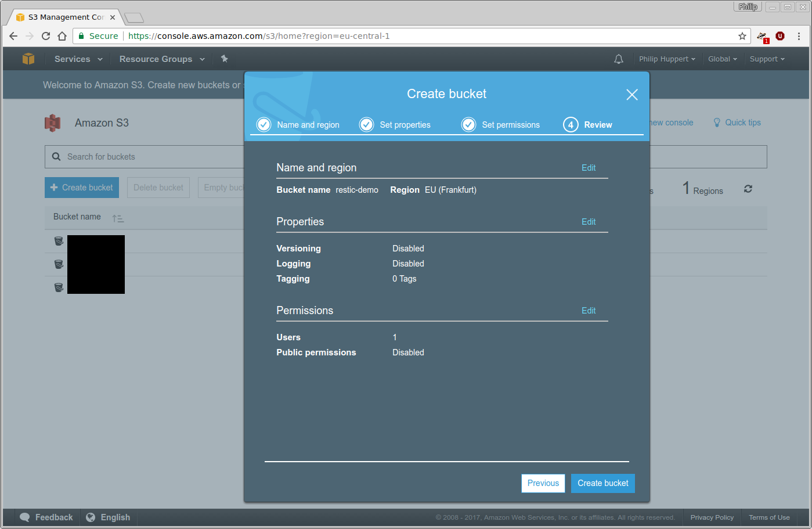Open the Support dropdown menu
Viewport: 812px width, 529px height.
(x=767, y=59)
